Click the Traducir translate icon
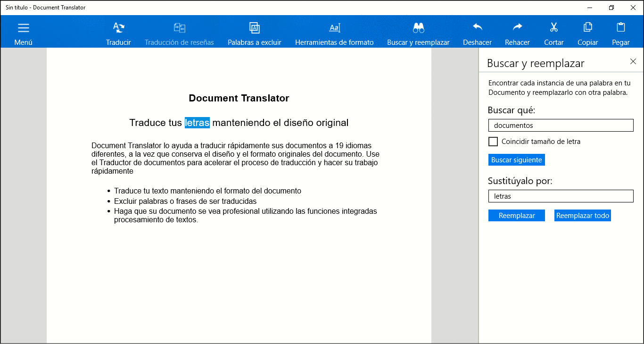Viewport: 644px width, 344px height. 118,28
